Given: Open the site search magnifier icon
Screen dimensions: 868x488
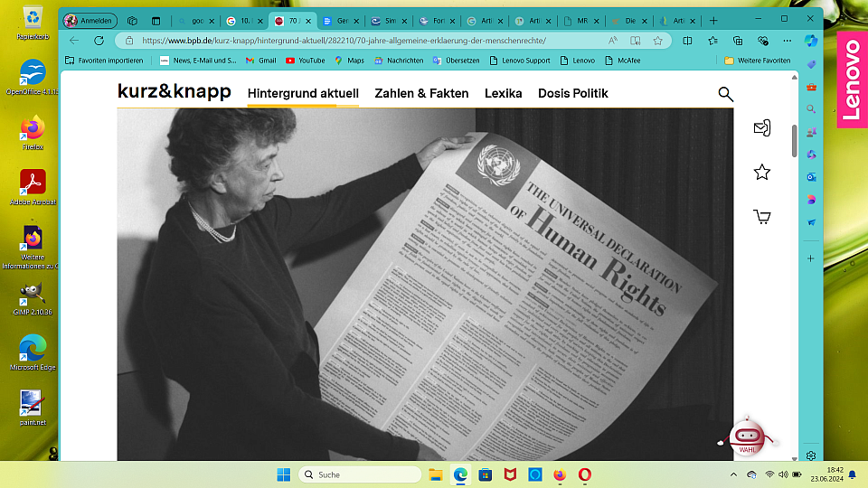Looking at the screenshot, I should pyautogui.click(x=726, y=94).
